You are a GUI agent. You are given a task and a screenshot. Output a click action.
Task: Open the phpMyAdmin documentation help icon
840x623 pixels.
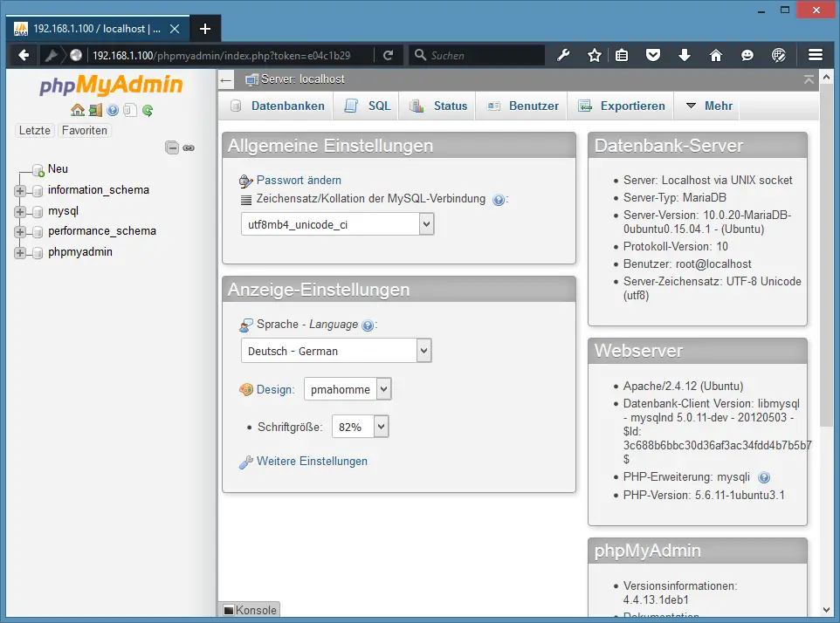tap(113, 110)
